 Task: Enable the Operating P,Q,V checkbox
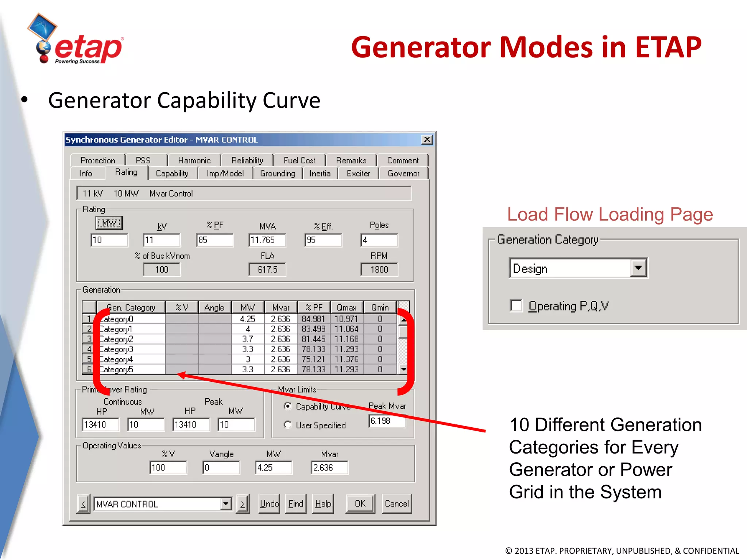[x=516, y=306]
